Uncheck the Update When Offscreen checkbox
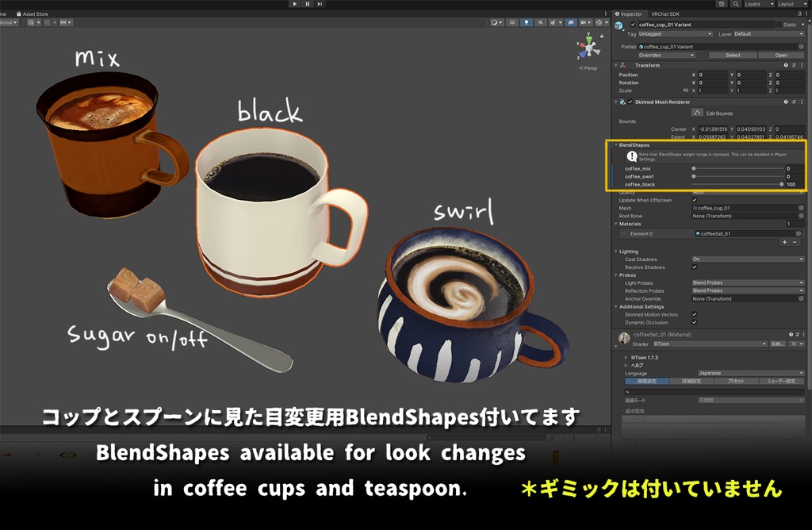Image resolution: width=812 pixels, height=530 pixels. click(694, 201)
